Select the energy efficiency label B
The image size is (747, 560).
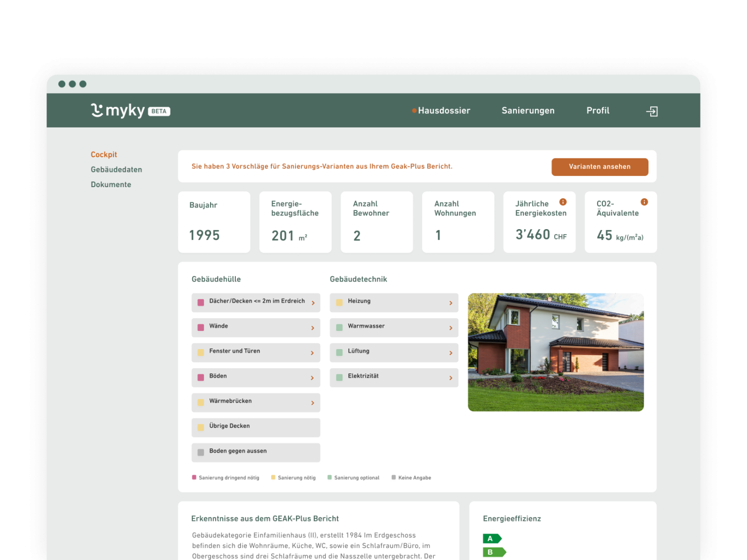click(494, 552)
